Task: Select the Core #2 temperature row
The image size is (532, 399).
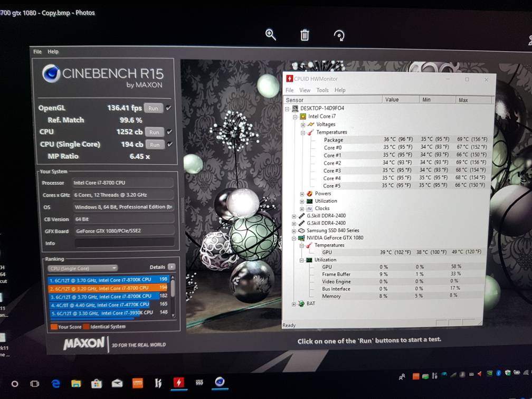Action: point(398,163)
